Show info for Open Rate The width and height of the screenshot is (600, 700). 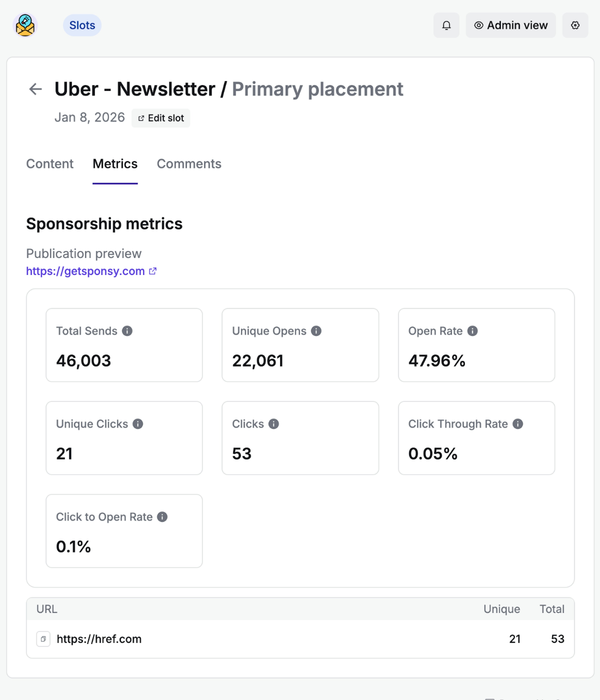point(472,331)
